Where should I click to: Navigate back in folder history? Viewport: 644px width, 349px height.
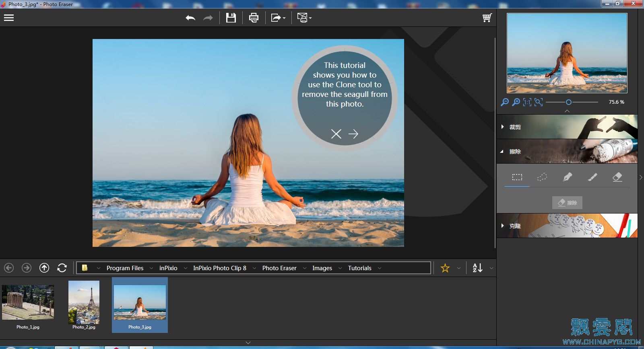(x=9, y=268)
